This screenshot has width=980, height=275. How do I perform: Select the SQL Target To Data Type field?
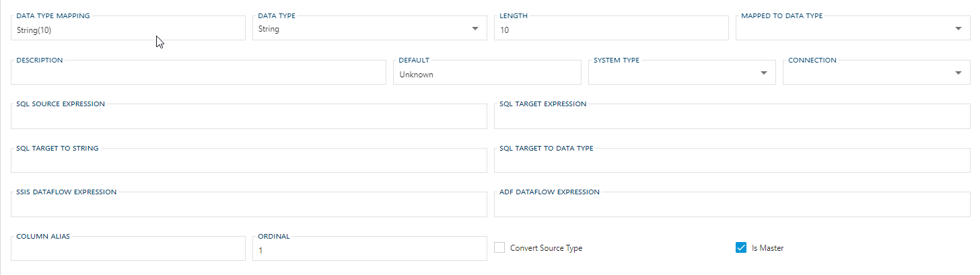coord(732,162)
